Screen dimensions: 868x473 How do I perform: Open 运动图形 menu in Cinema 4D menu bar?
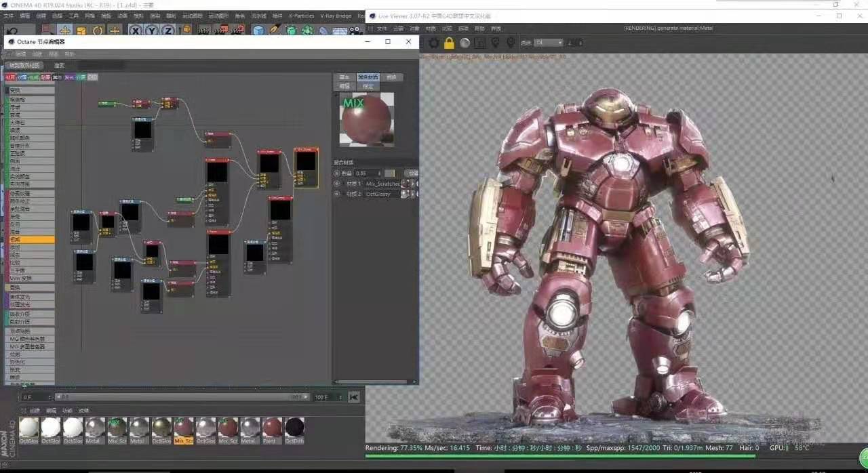point(218,16)
